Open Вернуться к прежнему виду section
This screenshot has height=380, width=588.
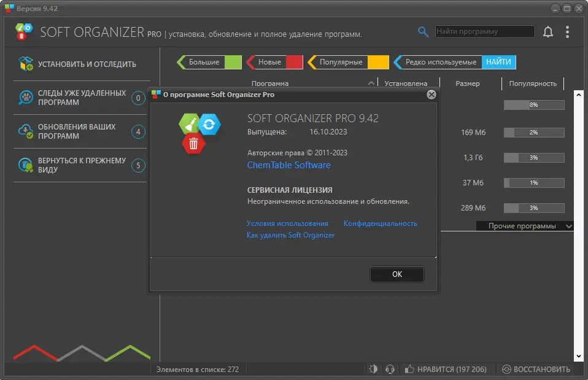tap(80, 165)
